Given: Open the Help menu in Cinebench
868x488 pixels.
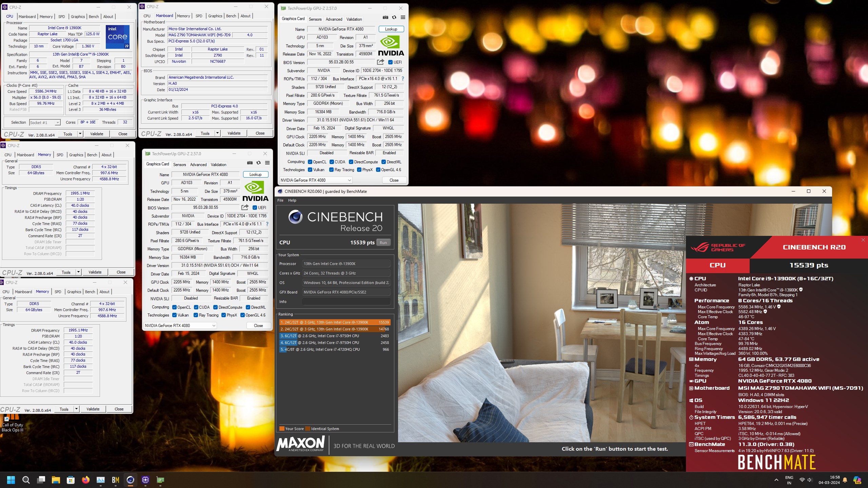Looking at the screenshot, I should (x=292, y=200).
